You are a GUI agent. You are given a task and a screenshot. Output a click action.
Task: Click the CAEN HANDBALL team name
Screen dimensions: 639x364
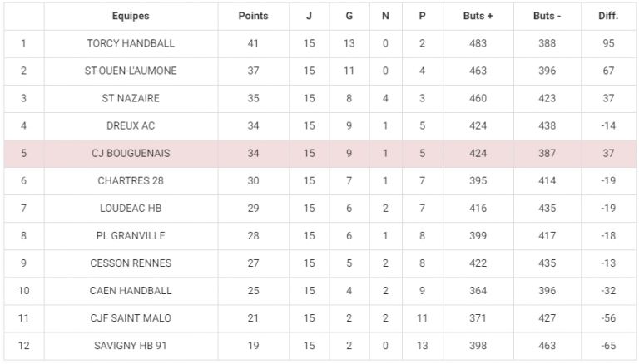coord(131,291)
